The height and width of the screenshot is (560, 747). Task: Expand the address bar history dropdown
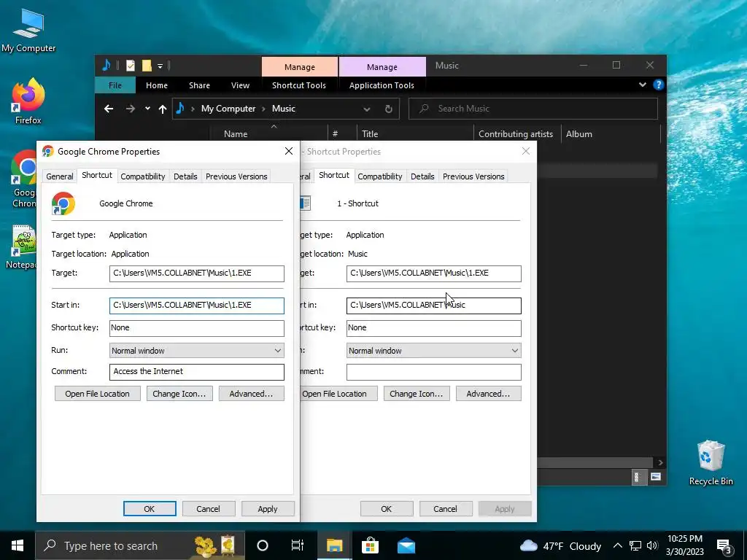coord(366,109)
